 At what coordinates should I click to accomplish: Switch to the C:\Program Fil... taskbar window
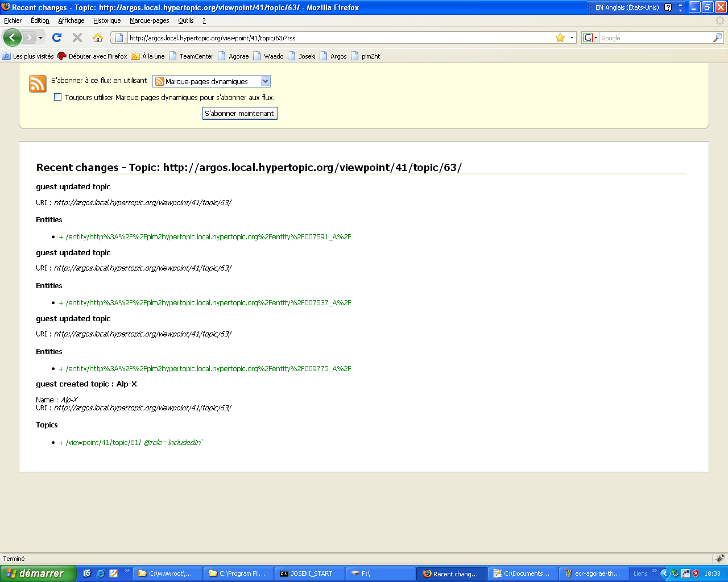(237, 573)
